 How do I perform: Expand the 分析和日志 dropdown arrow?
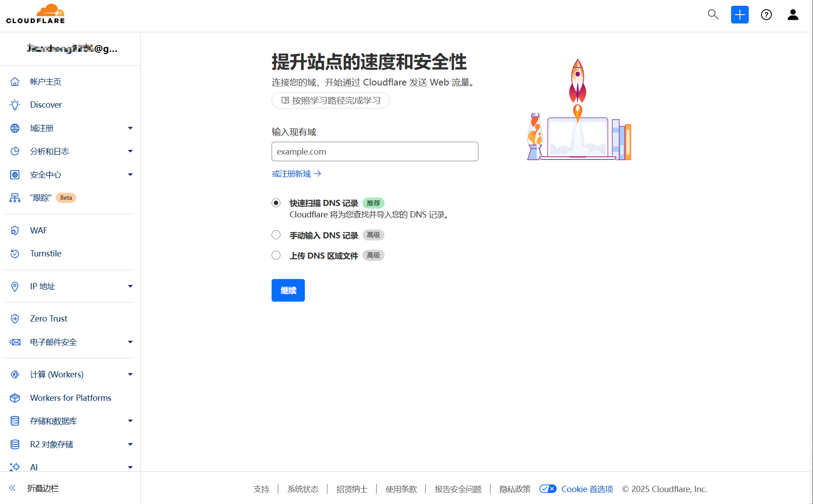[x=130, y=151]
